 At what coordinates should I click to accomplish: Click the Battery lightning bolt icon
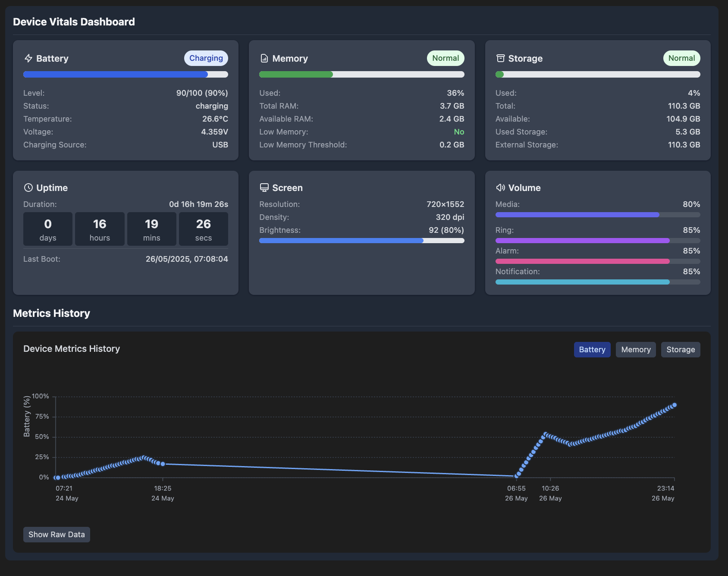(x=28, y=58)
